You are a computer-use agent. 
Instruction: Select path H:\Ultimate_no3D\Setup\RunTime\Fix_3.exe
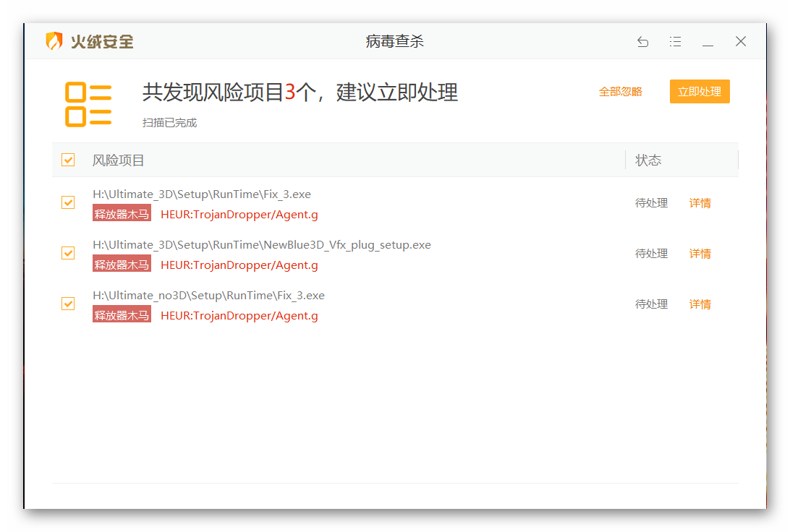208,296
